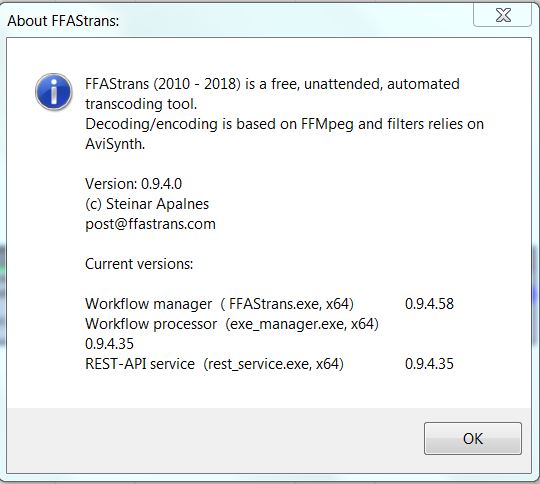
Task: Click the OK button
Action: click(x=473, y=439)
